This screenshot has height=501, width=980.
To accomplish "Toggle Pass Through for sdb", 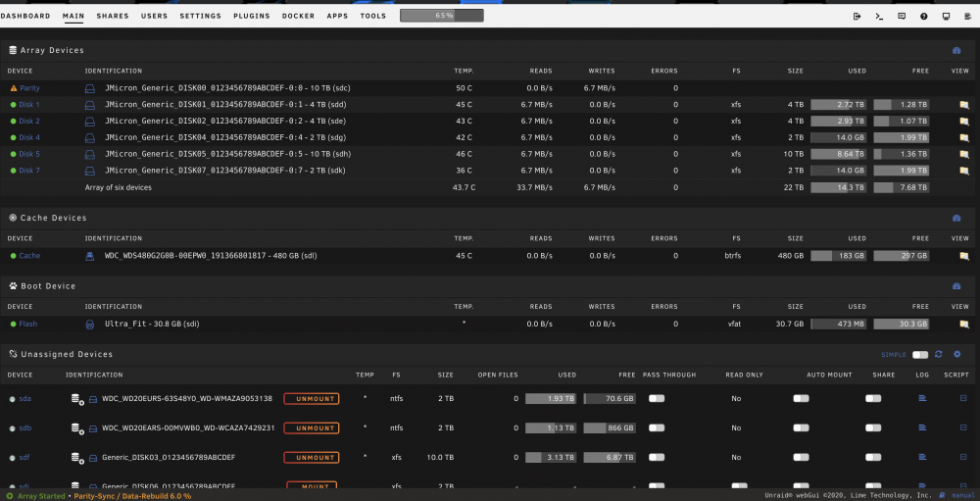I will 657,427.
